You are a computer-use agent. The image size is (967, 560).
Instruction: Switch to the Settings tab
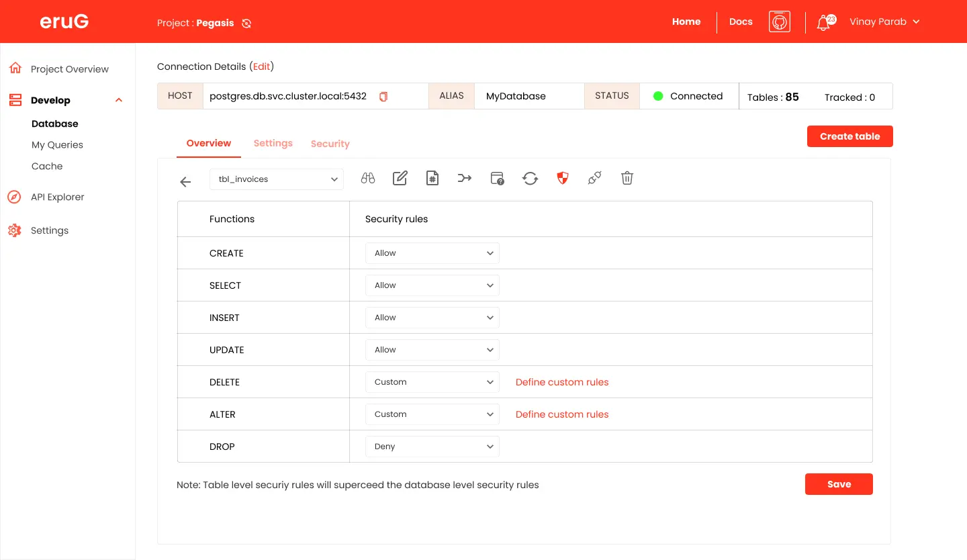(273, 144)
